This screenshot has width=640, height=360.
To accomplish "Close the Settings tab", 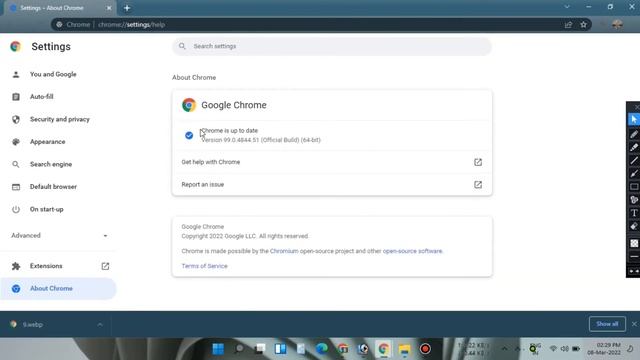I will 109,8.
